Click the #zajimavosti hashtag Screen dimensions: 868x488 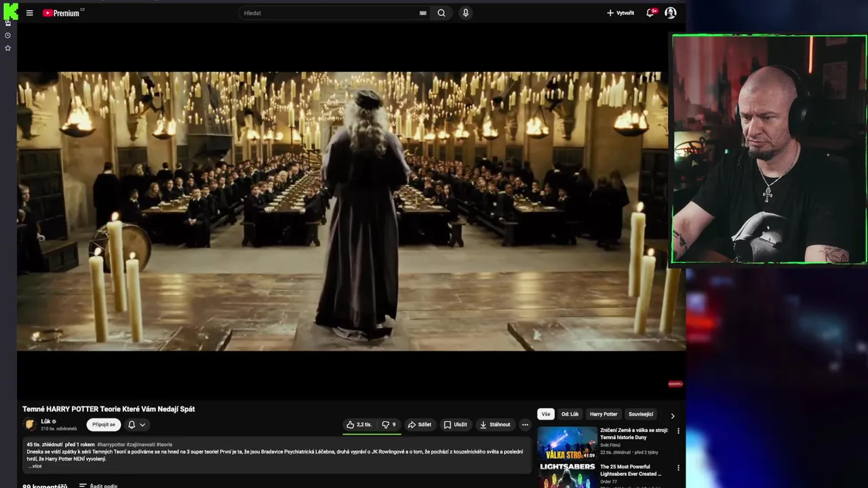[x=140, y=445]
